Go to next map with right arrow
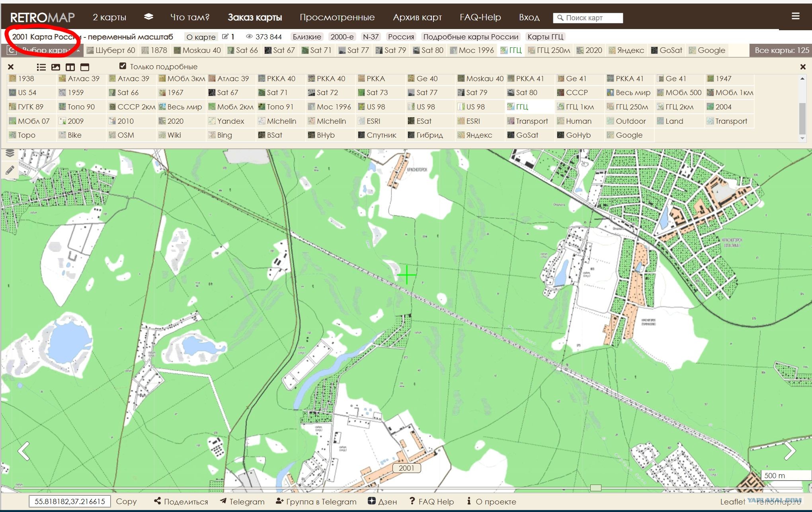Viewport: 812px width, 512px height. click(790, 451)
